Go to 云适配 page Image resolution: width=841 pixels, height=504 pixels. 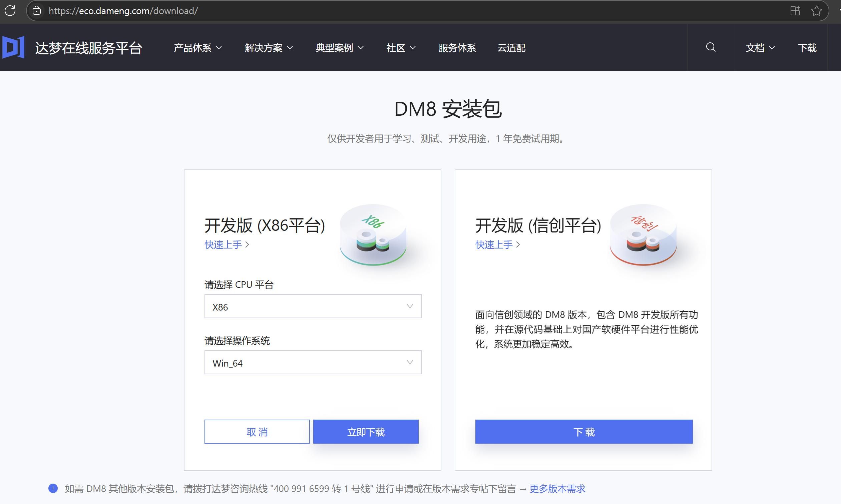click(511, 48)
